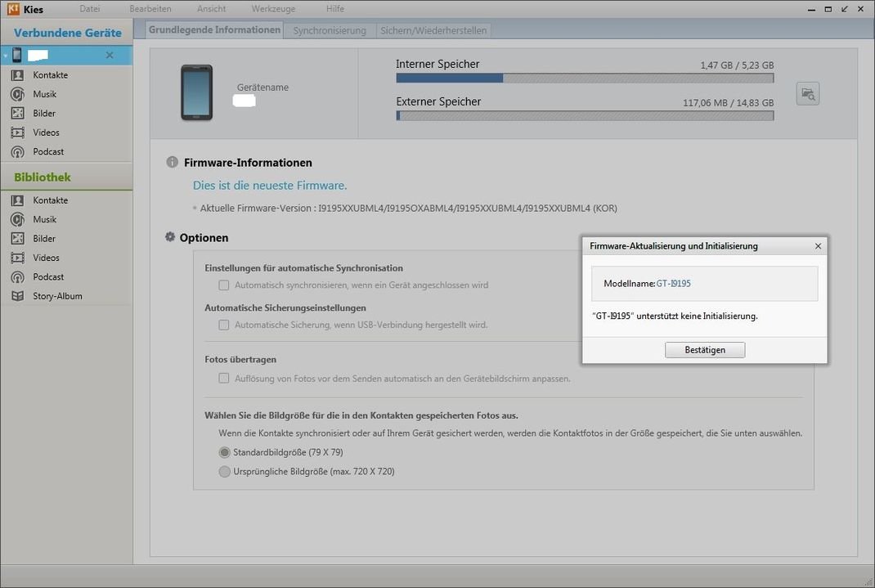The height and width of the screenshot is (588, 875).
Task: Open Podcast icon under Verbundene Geräte
Action: [18, 152]
